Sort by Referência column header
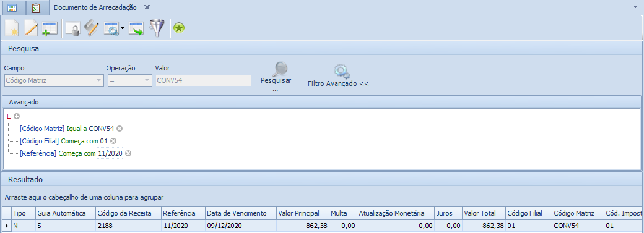The image size is (644, 233). point(183,213)
